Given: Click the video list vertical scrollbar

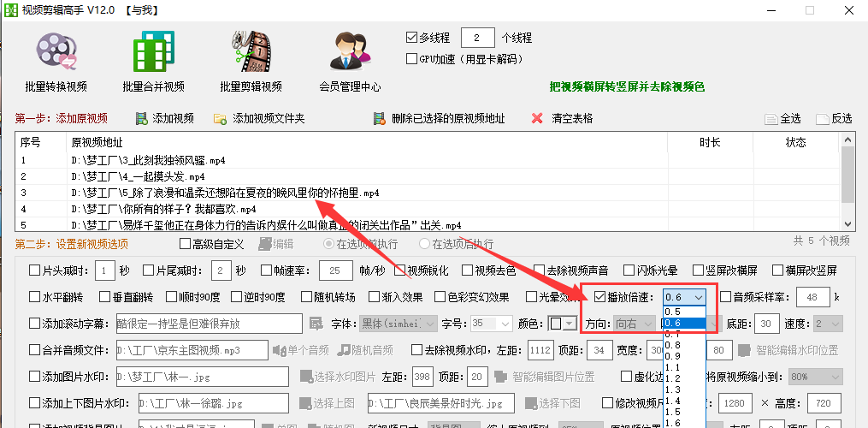Looking at the screenshot, I should pos(847,181).
